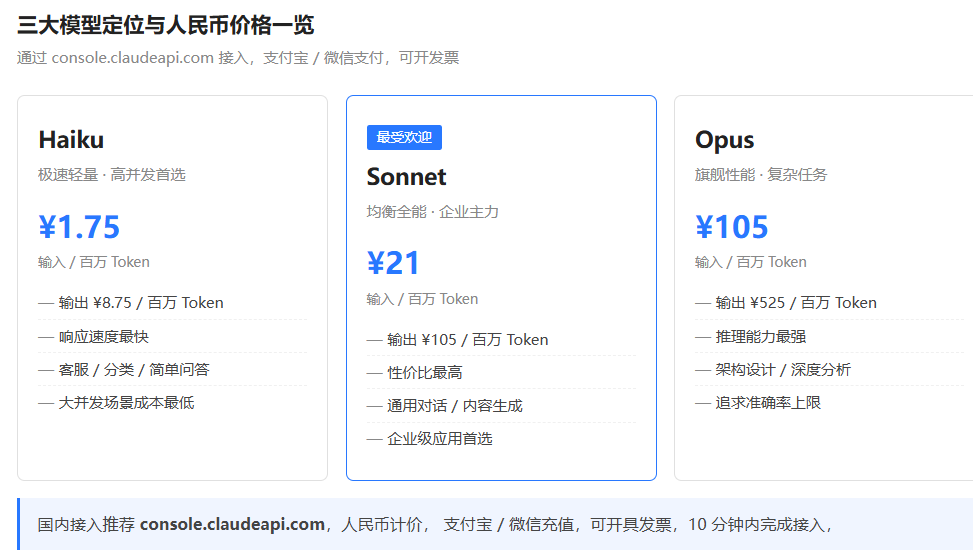973x557 pixels.
Task: Click the Opus input price ¥105
Action: pos(732,227)
